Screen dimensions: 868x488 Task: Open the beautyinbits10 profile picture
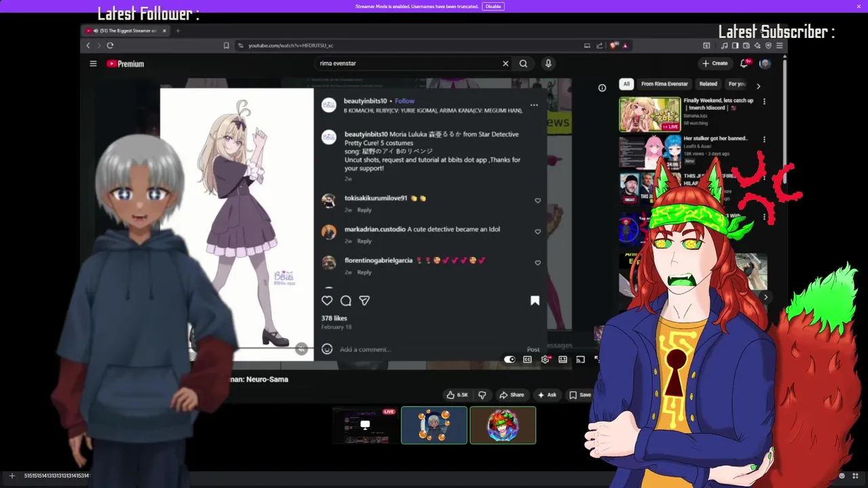(x=329, y=105)
